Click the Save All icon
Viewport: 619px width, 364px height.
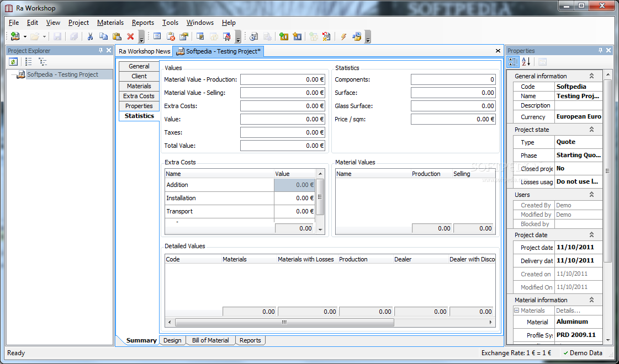tap(74, 37)
